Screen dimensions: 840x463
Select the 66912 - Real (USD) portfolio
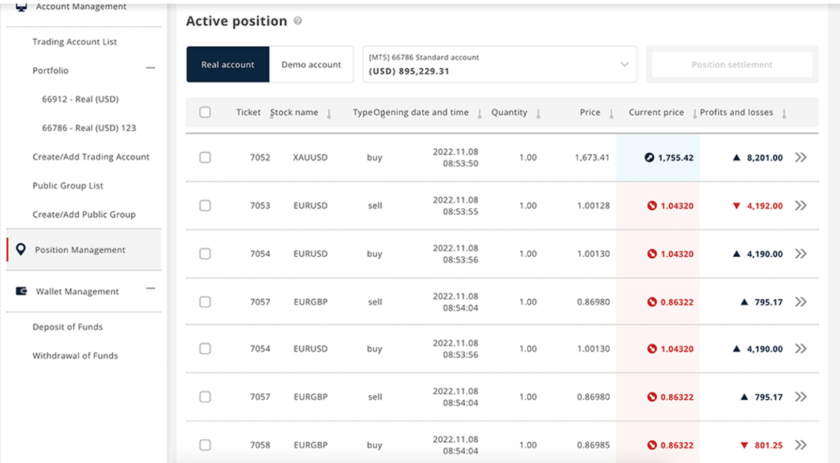point(81,100)
